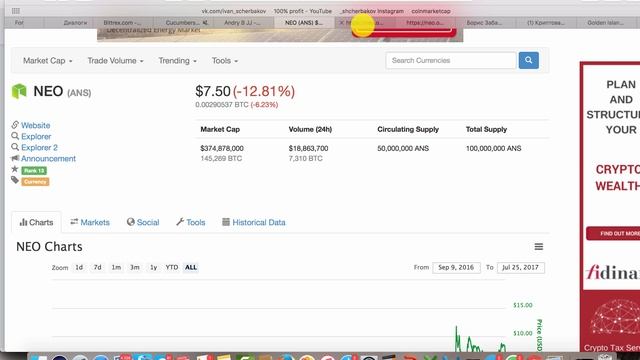Set chart zoom to 1y
Image resolution: width=640 pixels, height=360 pixels.
tap(153, 267)
